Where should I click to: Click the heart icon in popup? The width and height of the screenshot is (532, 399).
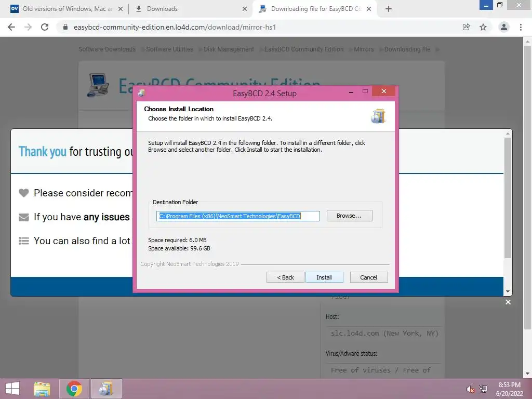click(x=23, y=193)
